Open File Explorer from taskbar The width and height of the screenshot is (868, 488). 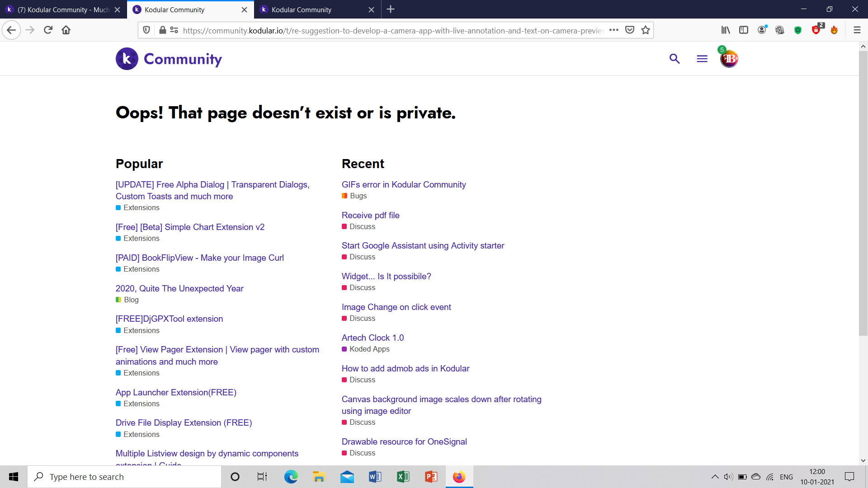[319, 477]
